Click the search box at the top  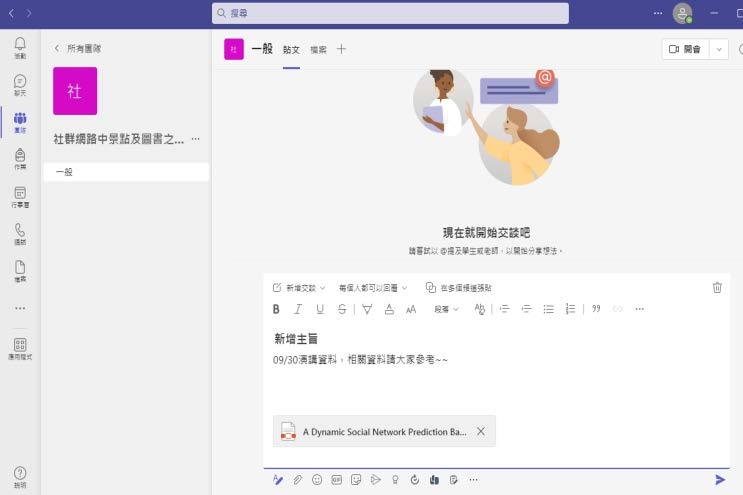(390, 13)
